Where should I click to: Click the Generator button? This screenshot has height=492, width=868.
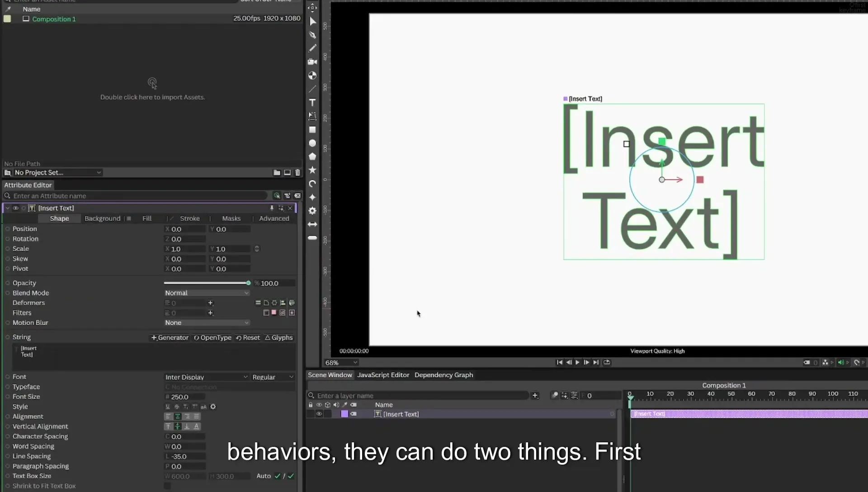click(x=170, y=338)
